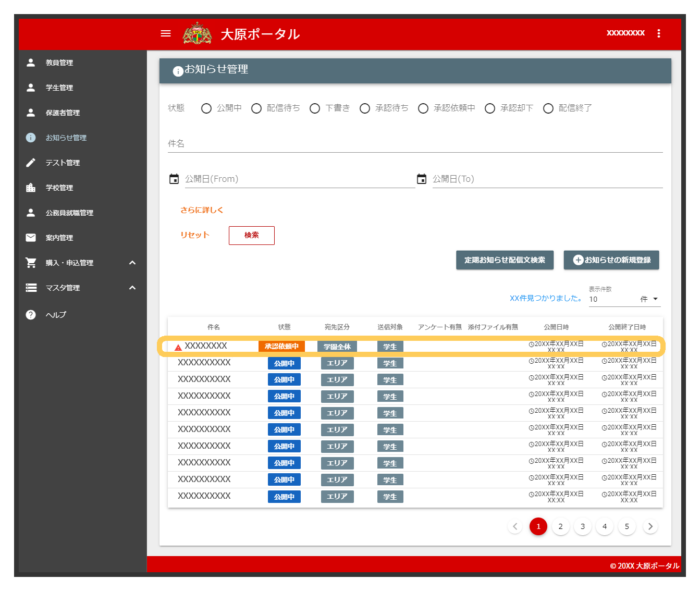The image size is (700, 591).
Task: Click the red warning triangle in first row
Action: pyautogui.click(x=178, y=347)
